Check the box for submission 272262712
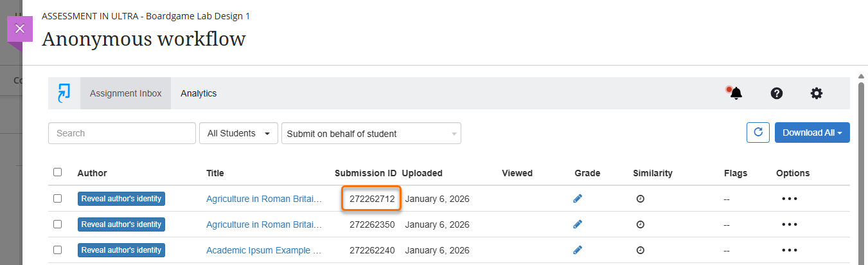This screenshot has width=868, height=265. tap(58, 199)
